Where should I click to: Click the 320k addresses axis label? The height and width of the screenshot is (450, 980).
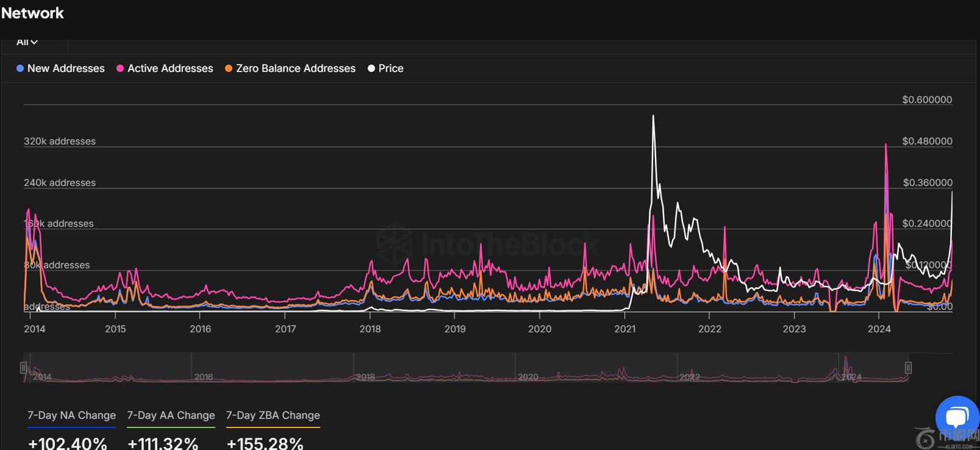tap(60, 141)
